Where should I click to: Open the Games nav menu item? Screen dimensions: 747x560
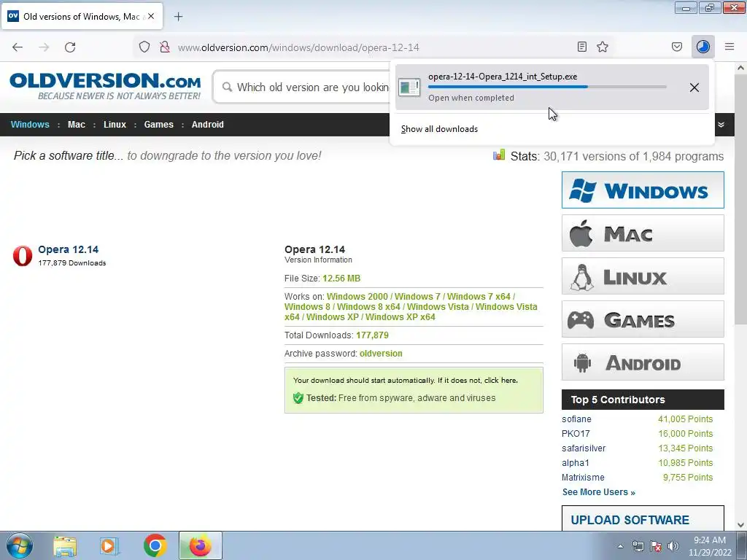coord(158,125)
